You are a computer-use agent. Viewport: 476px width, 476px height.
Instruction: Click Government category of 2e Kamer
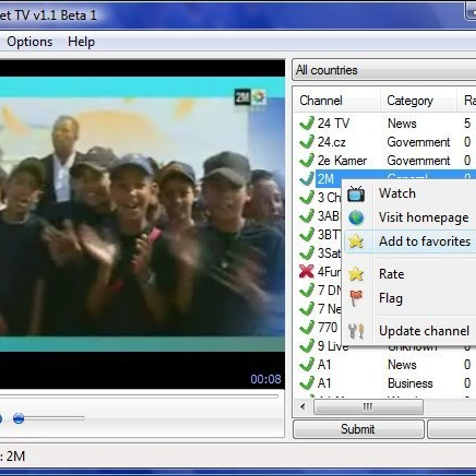coord(418,160)
